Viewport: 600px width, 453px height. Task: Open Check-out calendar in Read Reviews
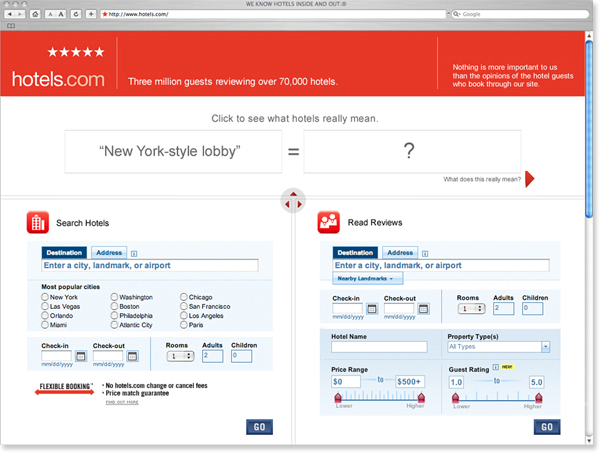click(x=423, y=309)
